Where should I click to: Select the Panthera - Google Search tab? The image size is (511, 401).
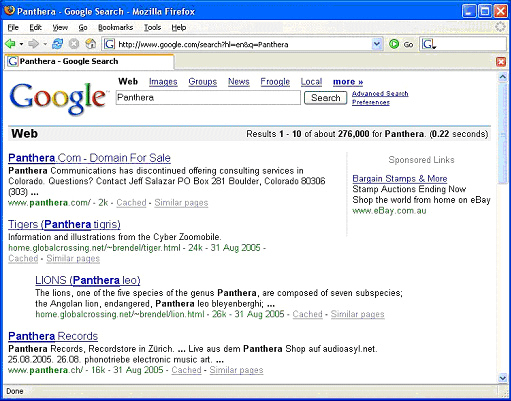click(x=89, y=62)
